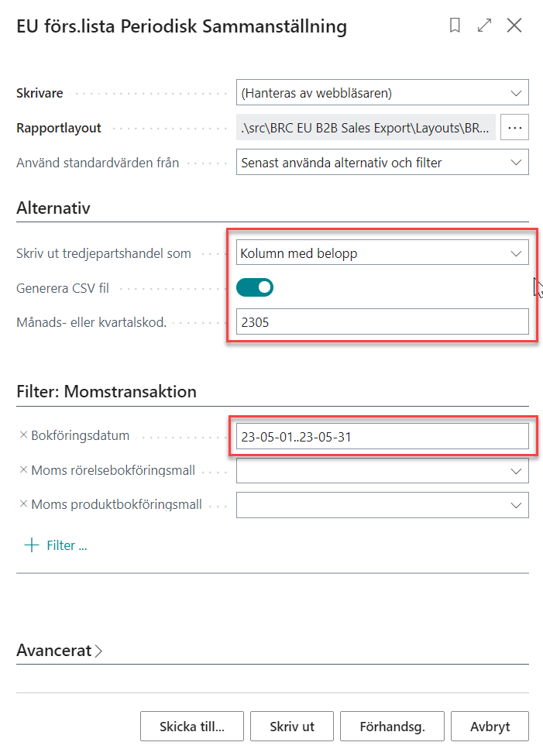The height and width of the screenshot is (756, 543).
Task: Open the Skriv ut tredjepartshandel som dropdown
Action: point(516,253)
